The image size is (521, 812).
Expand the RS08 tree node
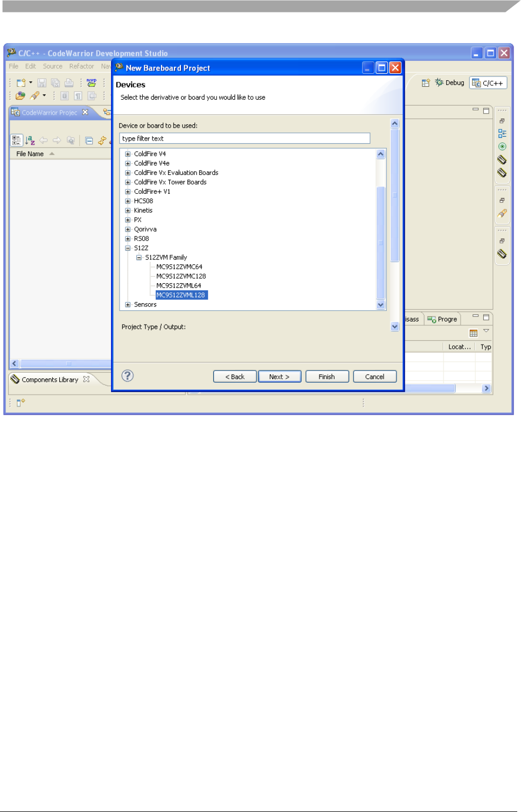[128, 239]
